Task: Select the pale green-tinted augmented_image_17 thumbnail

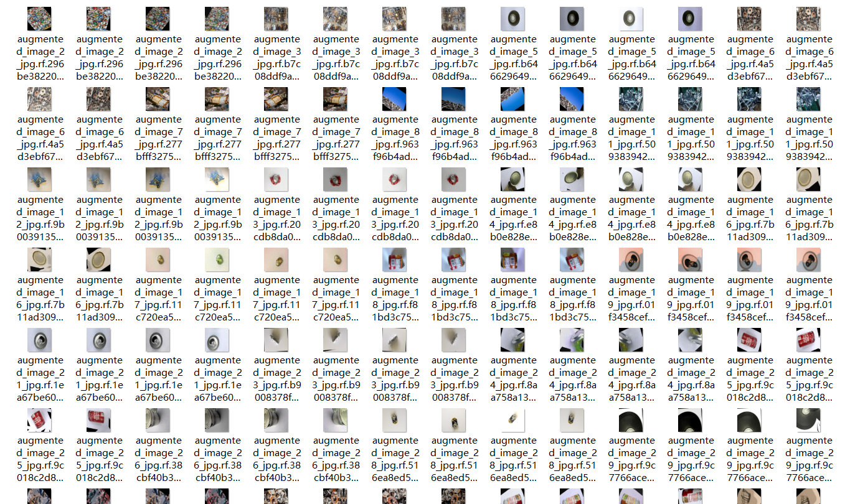Action: tap(217, 259)
